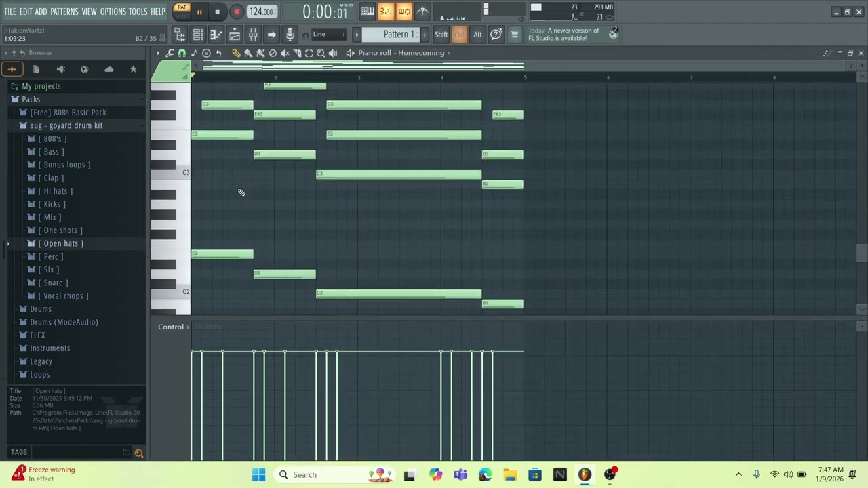The height and width of the screenshot is (488, 868).
Task: Open browser starred favorites tab icon
Action: [133, 69]
